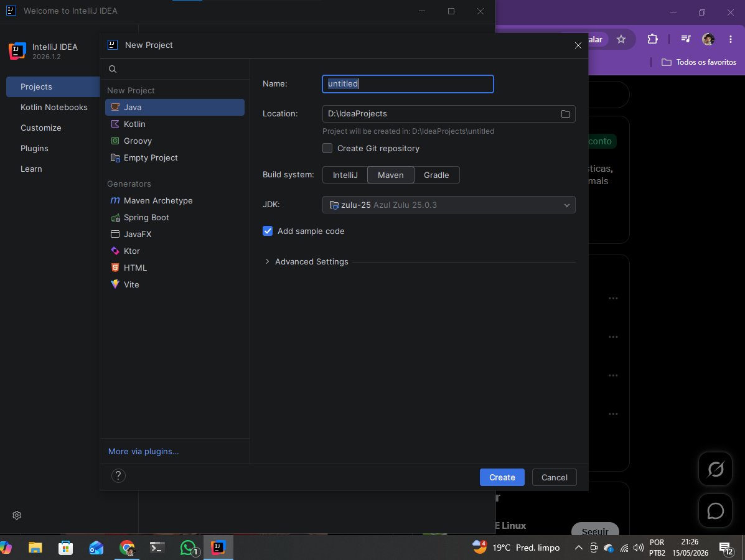The height and width of the screenshot is (560, 745).
Task: Open the chat bubble floating button in the browser
Action: (715, 511)
